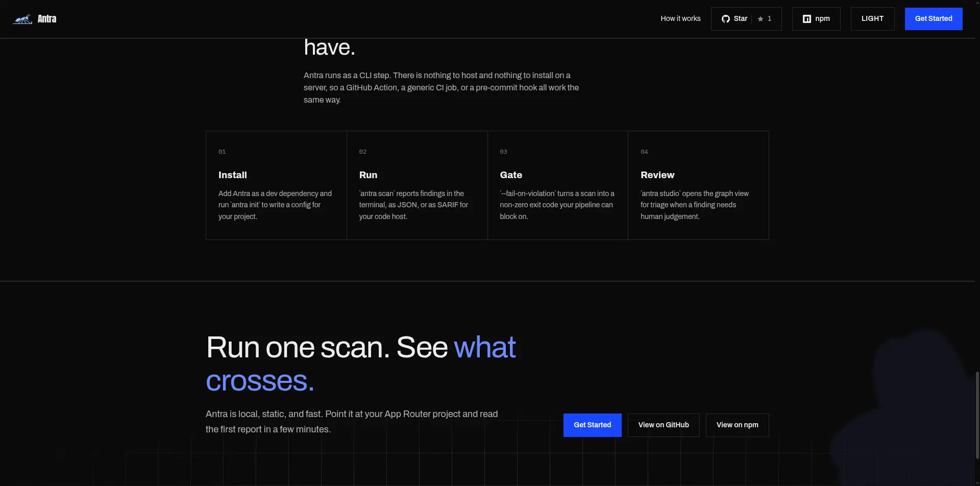Viewport: 980px width, 486px height.
Task: Open the How it works link
Action: (680, 19)
